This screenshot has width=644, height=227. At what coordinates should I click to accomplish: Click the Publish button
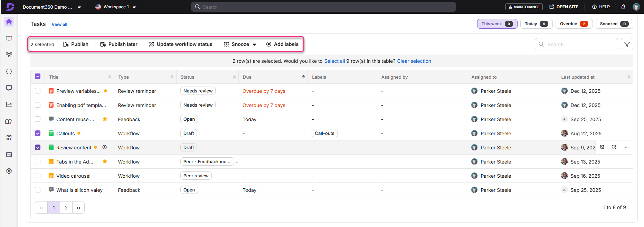[76, 44]
